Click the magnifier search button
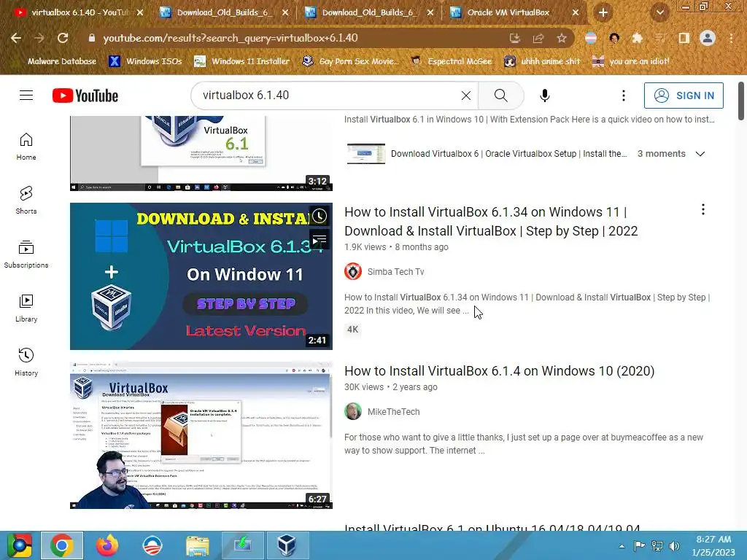 pos(500,96)
